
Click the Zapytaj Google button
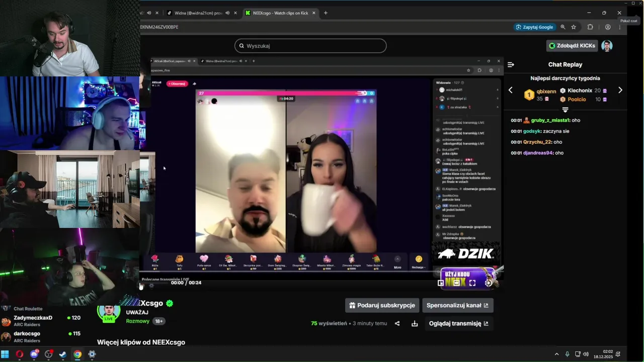(534, 27)
